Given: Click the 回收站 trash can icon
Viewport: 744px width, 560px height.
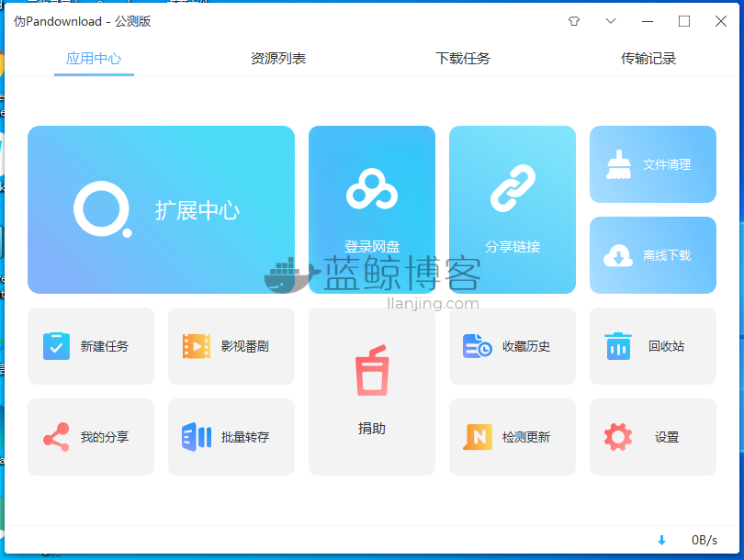Looking at the screenshot, I should coord(618,346).
